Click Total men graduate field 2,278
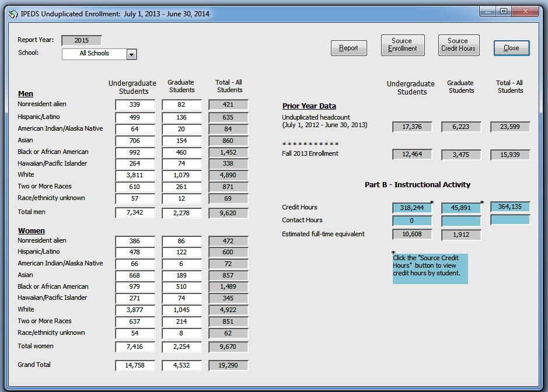Screen dimensions: 548x392 [181, 213]
